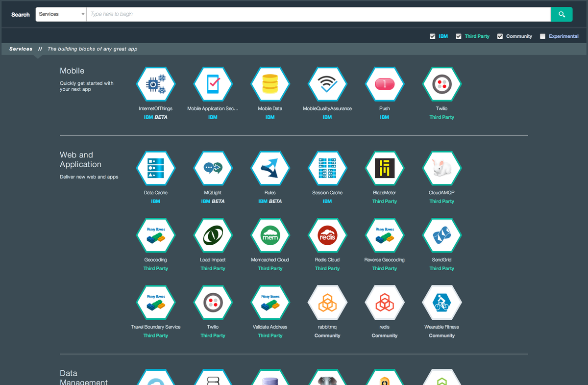Uncheck the IBM filter checkbox
Image resolution: width=588 pixels, height=385 pixels.
(432, 36)
